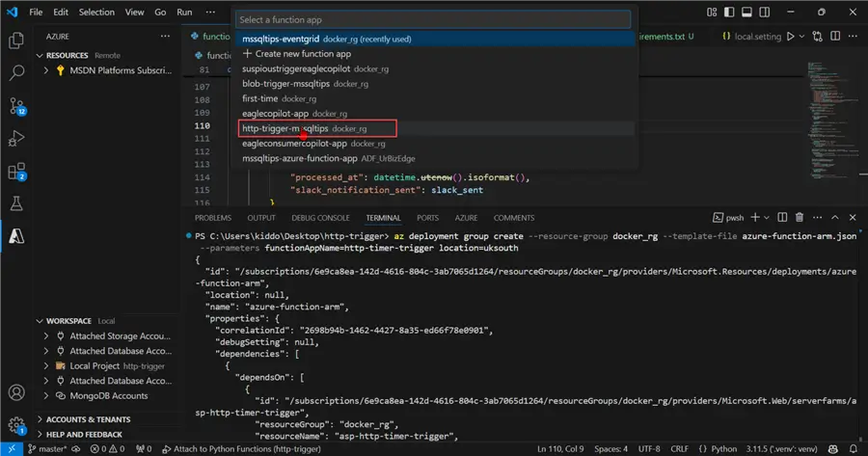Choose suspioustriggereaglecopilot function app
Viewport: 868px width, 456px height.
point(435,68)
